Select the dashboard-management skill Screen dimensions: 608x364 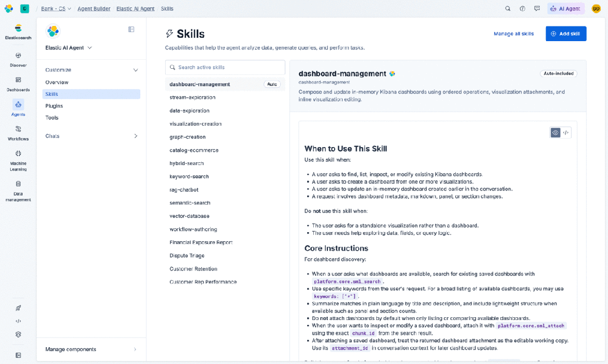225,84
